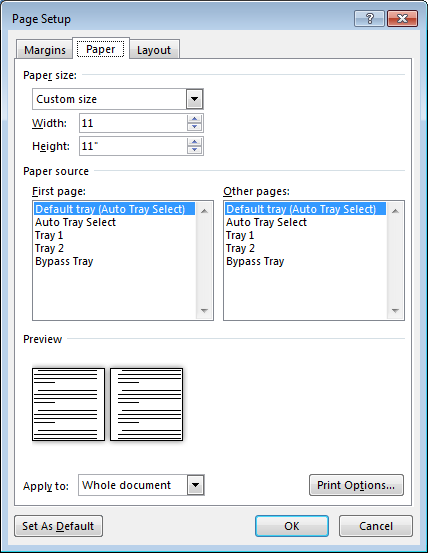Viewport: 428px width, 553px height.
Task: Select Default tray in Other pages list
Action: 305,209
